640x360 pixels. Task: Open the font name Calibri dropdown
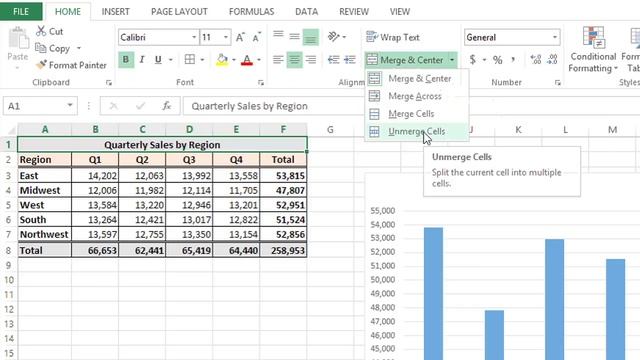pyautogui.click(x=194, y=37)
